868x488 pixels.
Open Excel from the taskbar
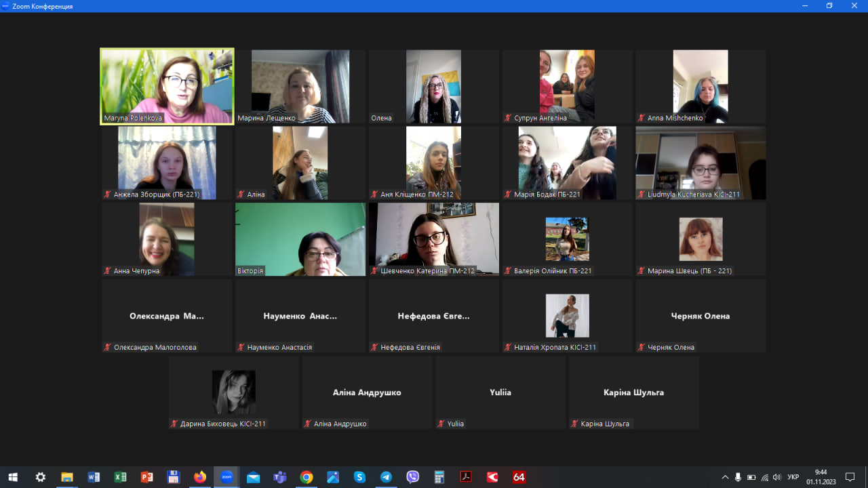coord(120,477)
